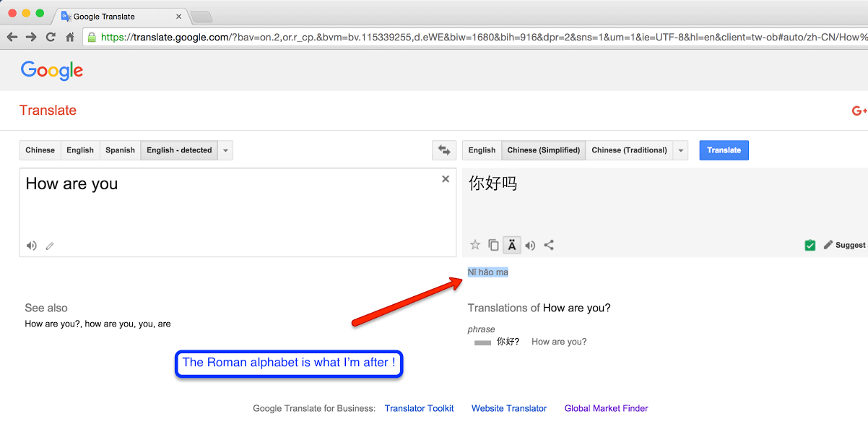
Task: Share the translation via share icon
Action: coord(549,245)
